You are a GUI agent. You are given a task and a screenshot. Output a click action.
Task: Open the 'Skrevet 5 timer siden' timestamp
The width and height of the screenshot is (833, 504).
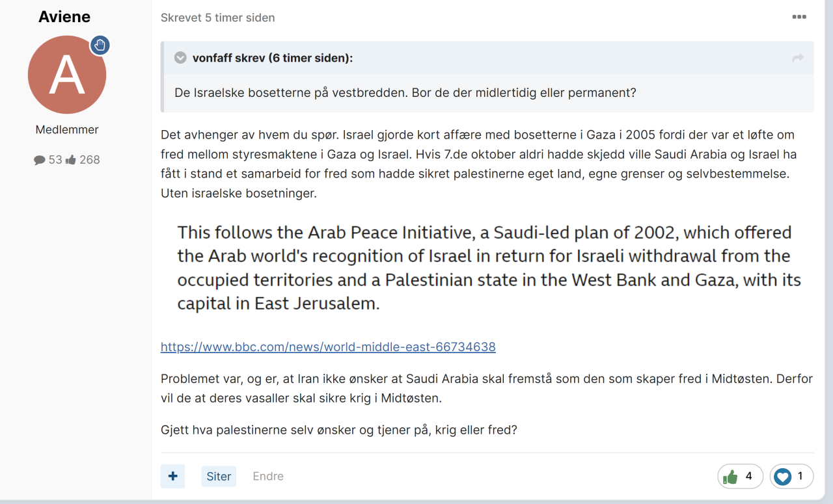tap(217, 18)
